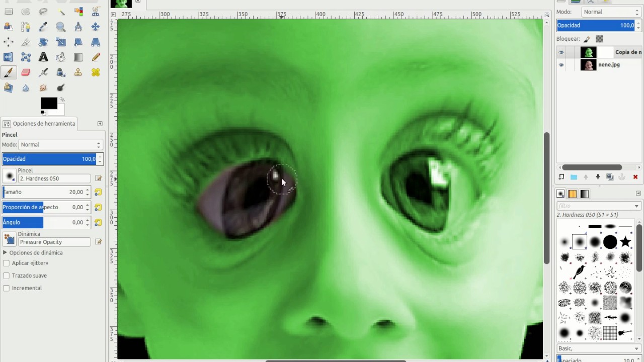Create a new layer group folder

574,177
